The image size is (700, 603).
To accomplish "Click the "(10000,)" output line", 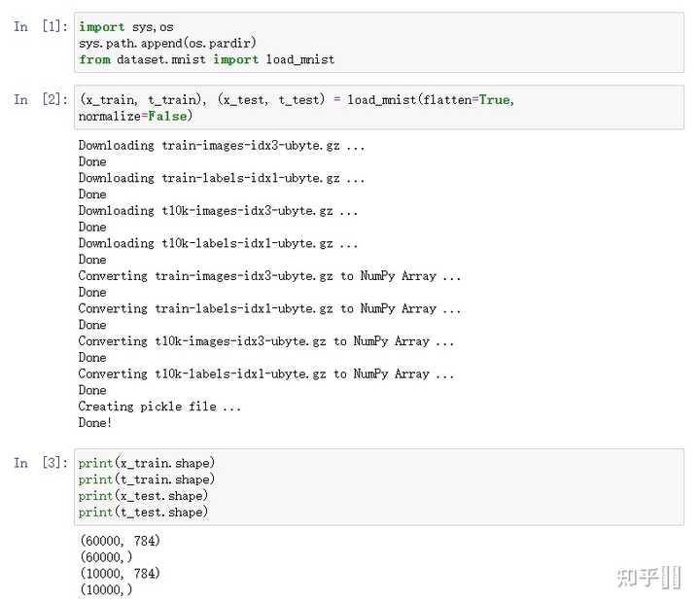I will click(105, 590).
